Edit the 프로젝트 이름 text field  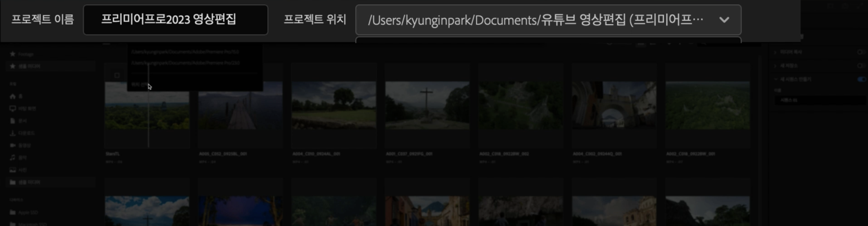click(176, 20)
